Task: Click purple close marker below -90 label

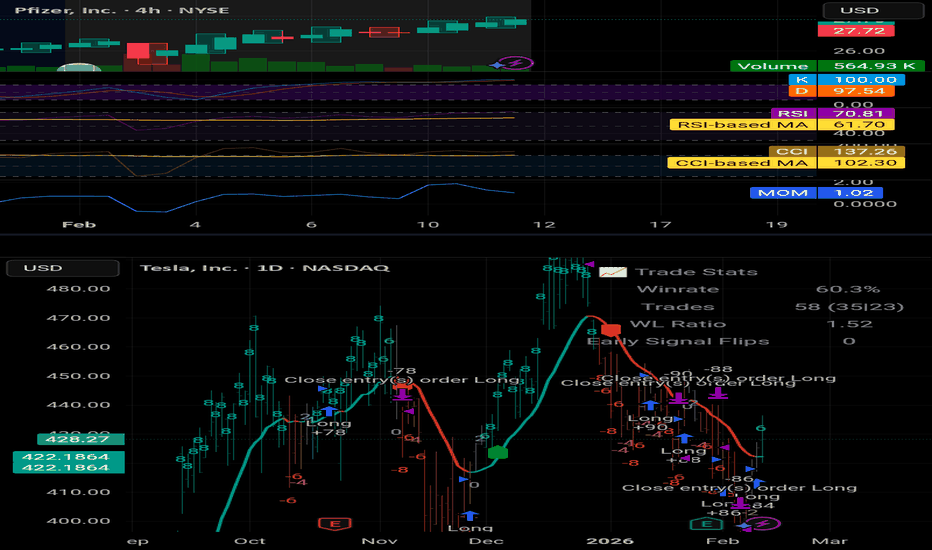Action: [x=678, y=399]
